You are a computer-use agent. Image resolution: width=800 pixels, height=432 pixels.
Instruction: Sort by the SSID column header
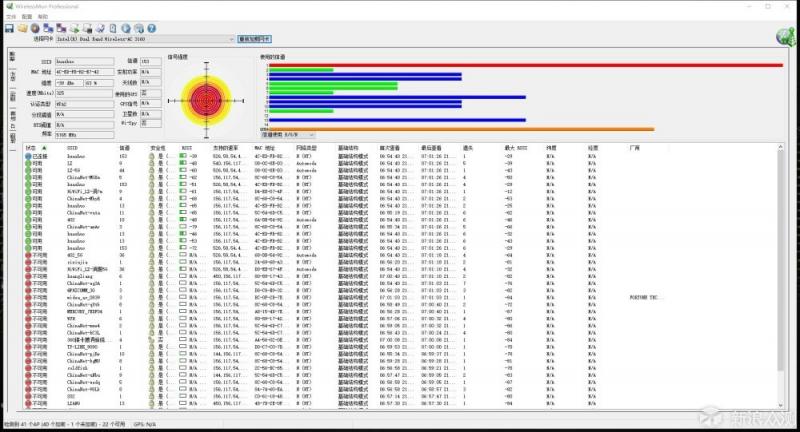(x=72, y=148)
